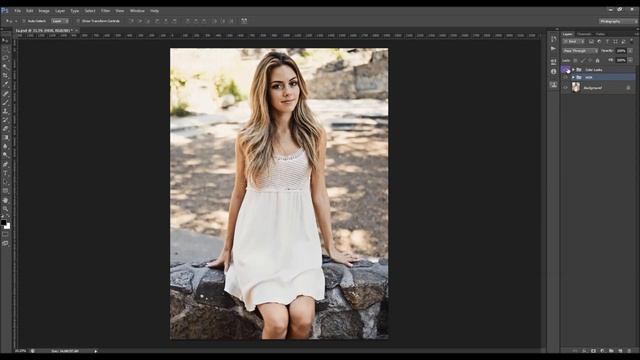Select the Path Selection tool
Viewport: 640px width, 360px height.
5,182
